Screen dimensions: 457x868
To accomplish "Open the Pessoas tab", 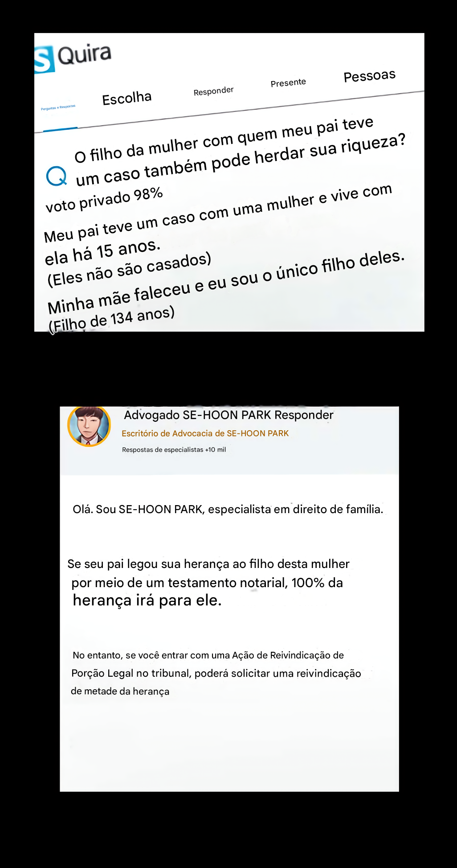I will pos(370,76).
